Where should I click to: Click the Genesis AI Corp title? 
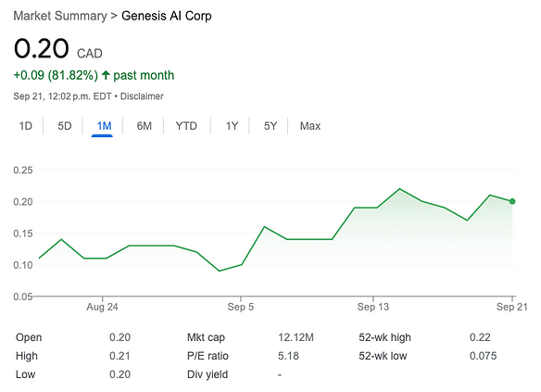[167, 16]
